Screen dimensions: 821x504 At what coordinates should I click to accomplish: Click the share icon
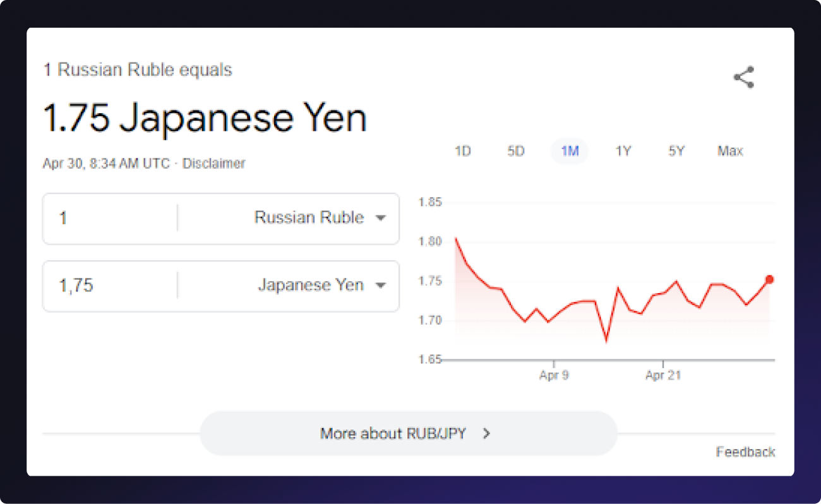coord(743,77)
